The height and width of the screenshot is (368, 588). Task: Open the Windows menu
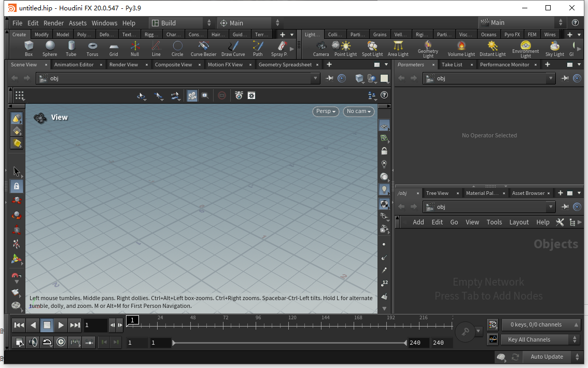(x=104, y=23)
